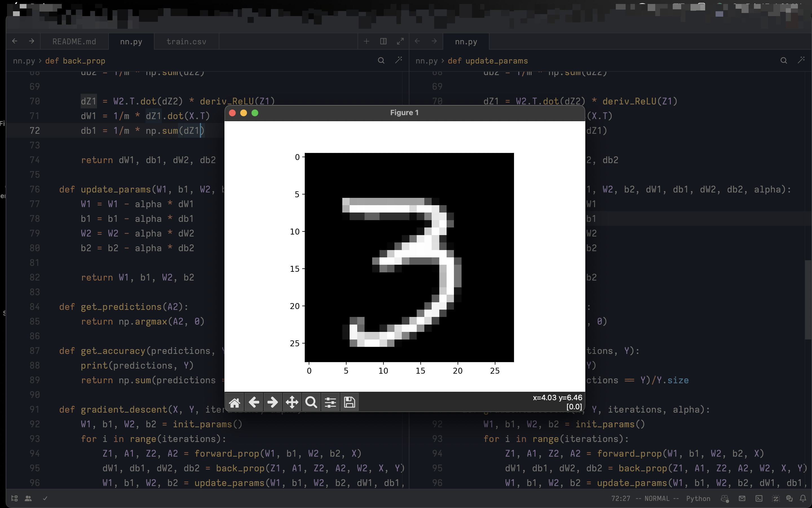Open subplot configuration sliders in Figure 1
The height and width of the screenshot is (508, 812).
pos(330,402)
